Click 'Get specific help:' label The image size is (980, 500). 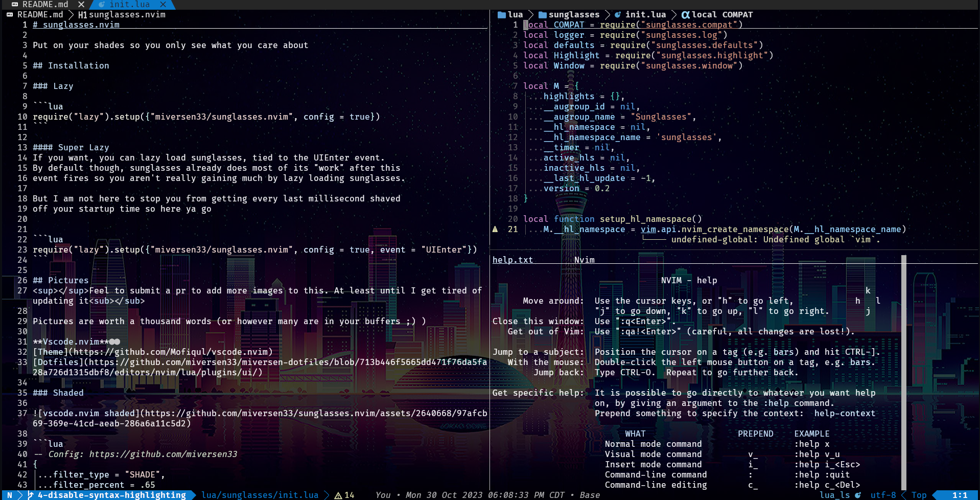(x=539, y=393)
